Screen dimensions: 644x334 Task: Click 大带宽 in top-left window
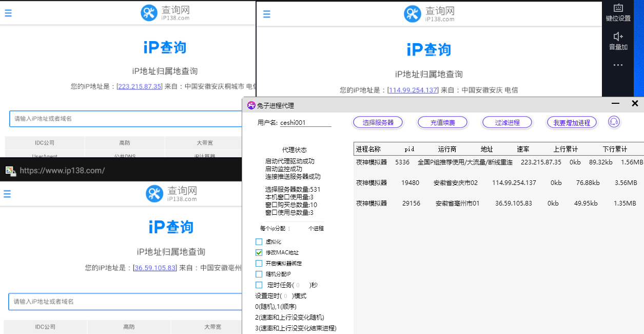coord(205,143)
